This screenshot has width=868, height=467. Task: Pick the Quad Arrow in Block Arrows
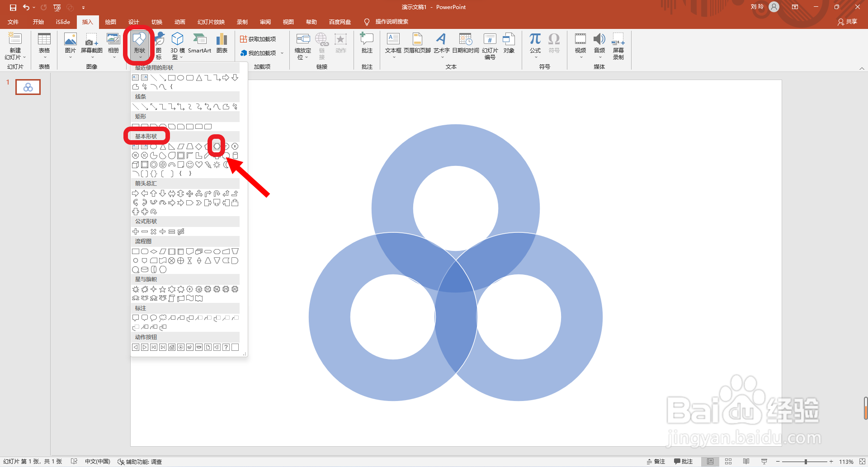tap(190, 193)
